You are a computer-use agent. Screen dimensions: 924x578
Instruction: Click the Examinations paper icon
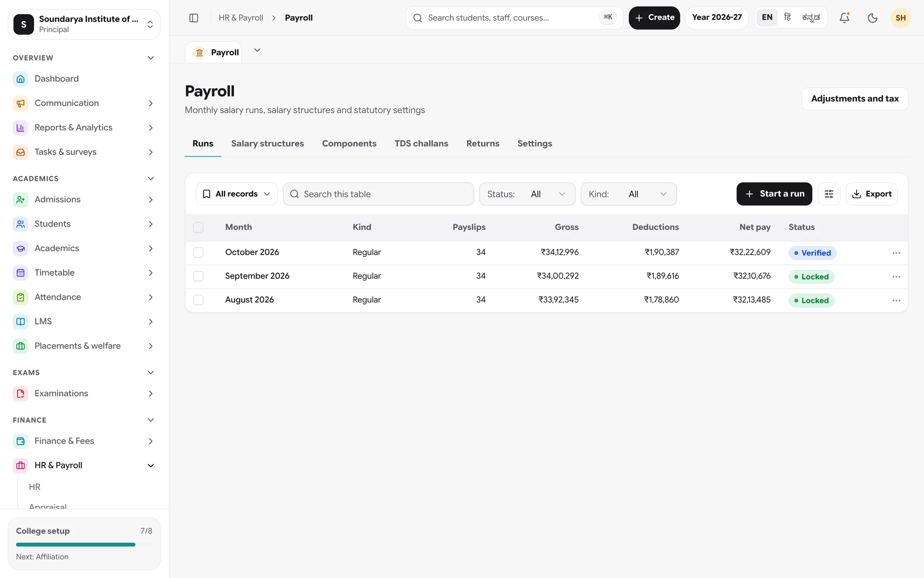(x=20, y=393)
